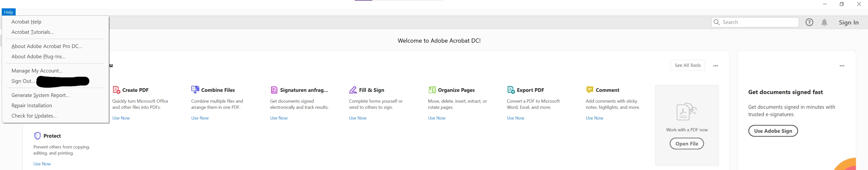868x170 pixels.
Task: Click the Create PDF title text
Action: (135, 90)
